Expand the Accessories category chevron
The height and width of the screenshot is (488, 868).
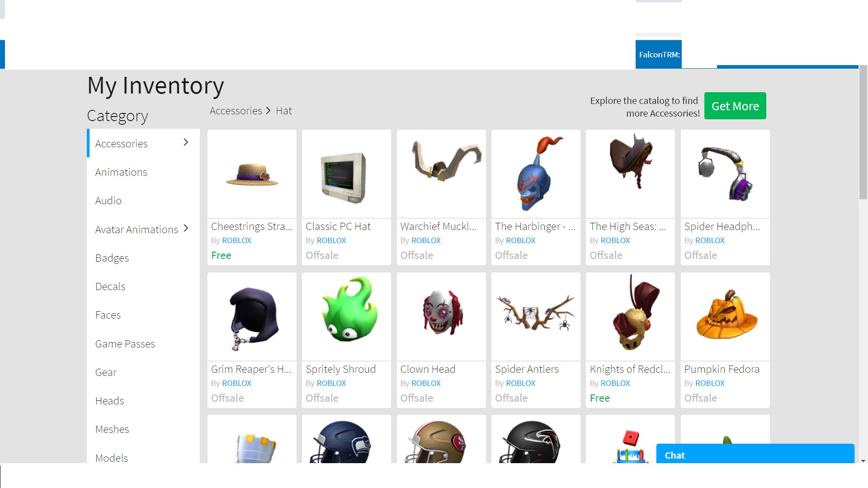pyautogui.click(x=186, y=143)
